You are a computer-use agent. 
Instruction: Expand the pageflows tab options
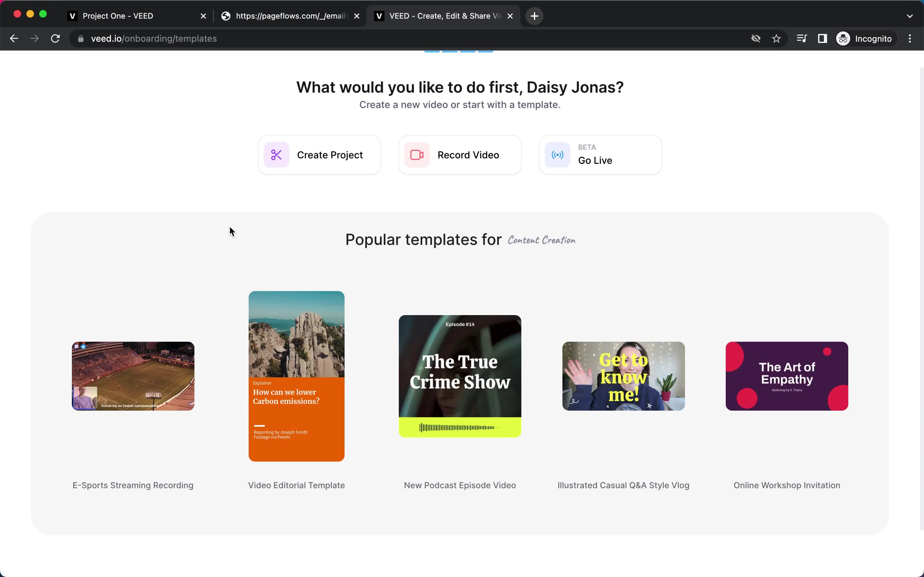291,15
